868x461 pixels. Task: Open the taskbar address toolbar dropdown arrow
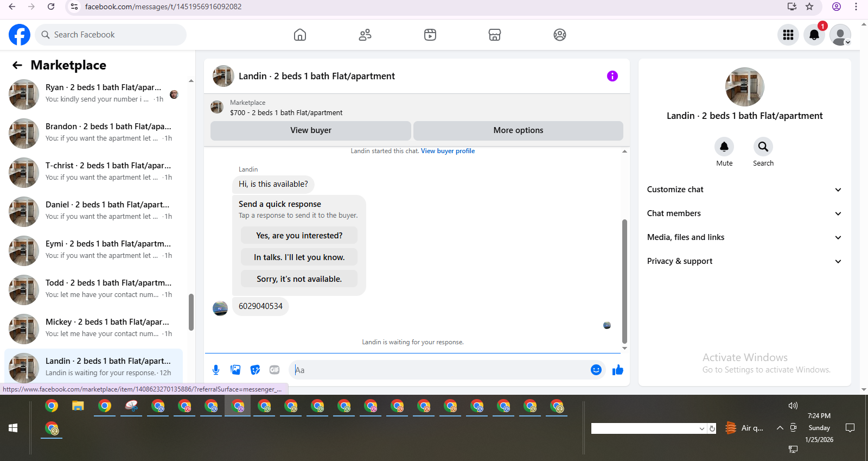[702, 428]
